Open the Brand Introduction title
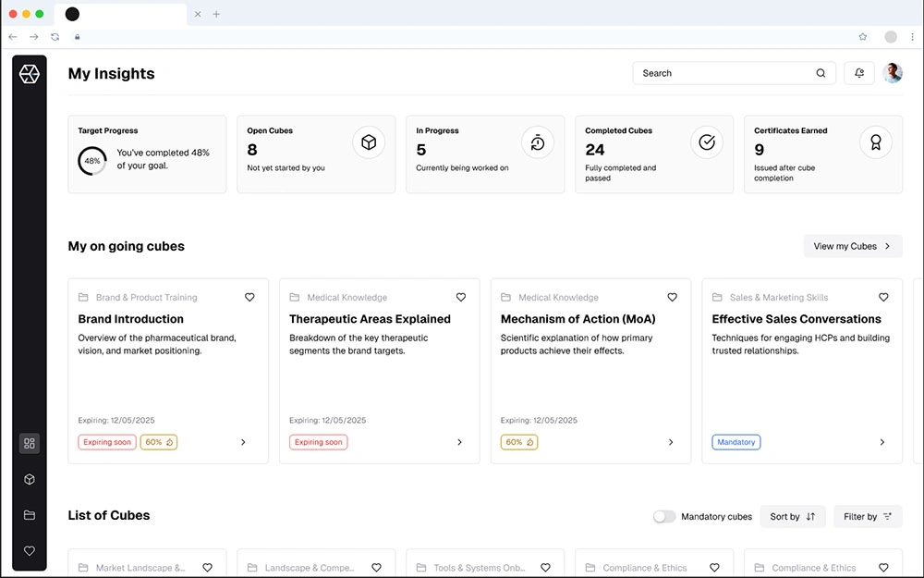The height and width of the screenshot is (578, 924). coord(131,319)
